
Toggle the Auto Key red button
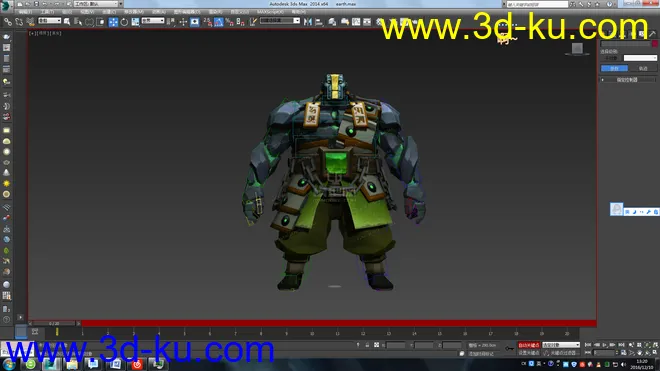tap(529, 345)
